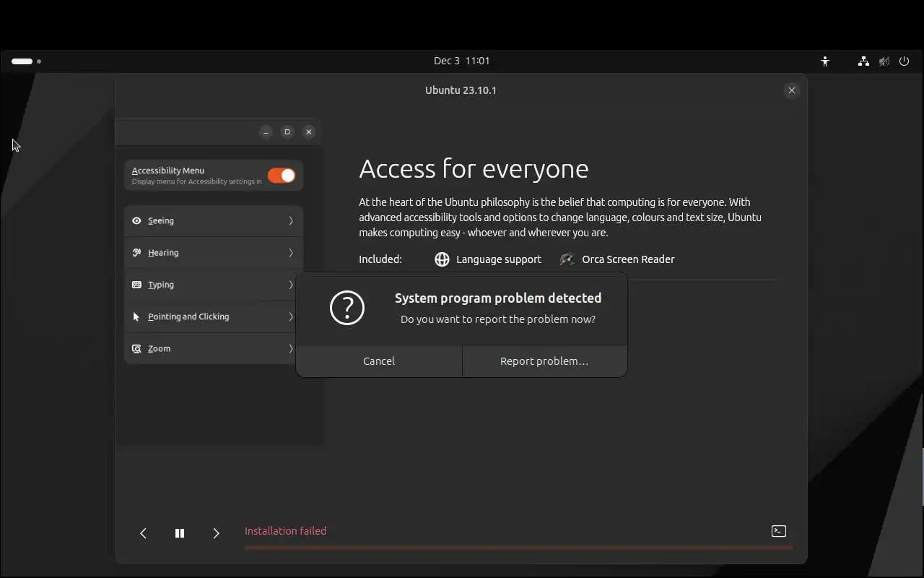Screen dimensions: 924x578
Task: Open the Zoom accessibility section
Action: [x=214, y=348]
